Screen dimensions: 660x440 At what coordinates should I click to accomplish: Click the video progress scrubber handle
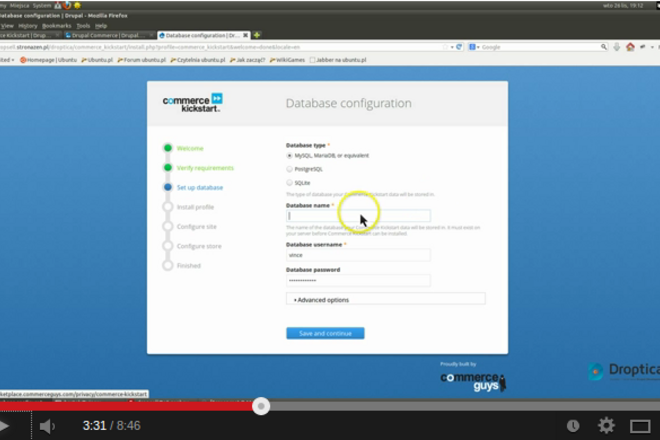[x=261, y=406]
